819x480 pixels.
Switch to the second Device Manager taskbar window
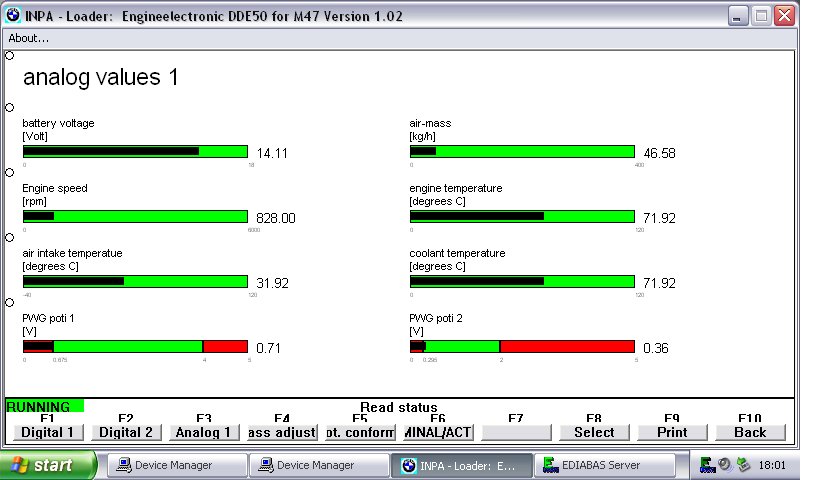[319, 465]
